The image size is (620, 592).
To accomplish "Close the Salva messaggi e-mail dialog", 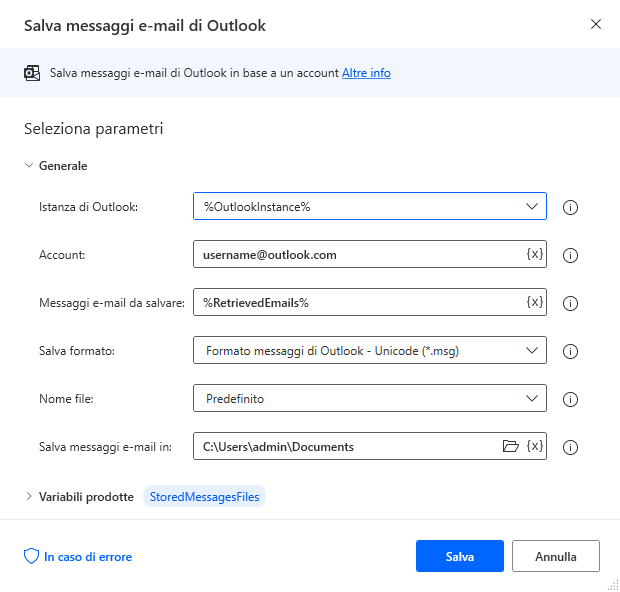I will click(x=595, y=25).
